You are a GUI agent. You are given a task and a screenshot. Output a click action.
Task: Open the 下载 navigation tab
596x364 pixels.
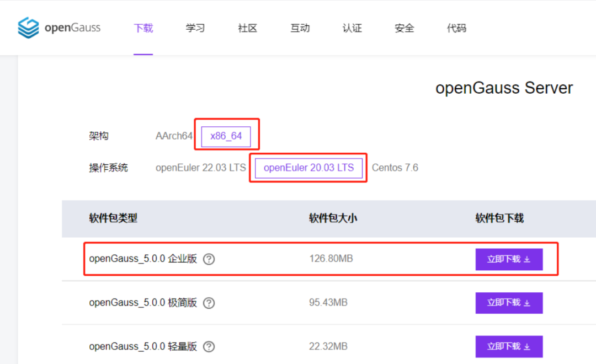(143, 28)
